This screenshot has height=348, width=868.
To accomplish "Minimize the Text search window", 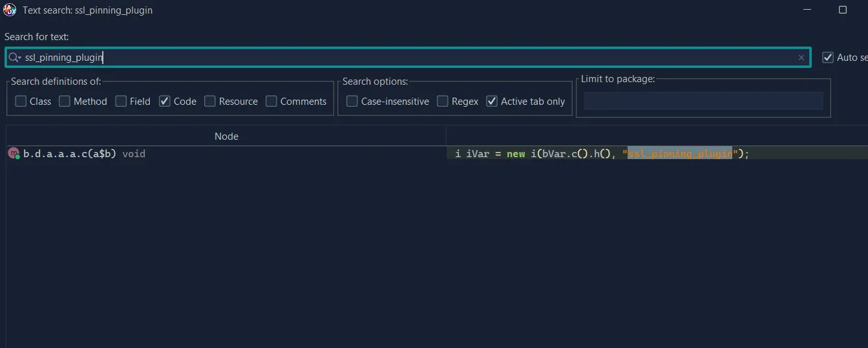I will point(808,10).
